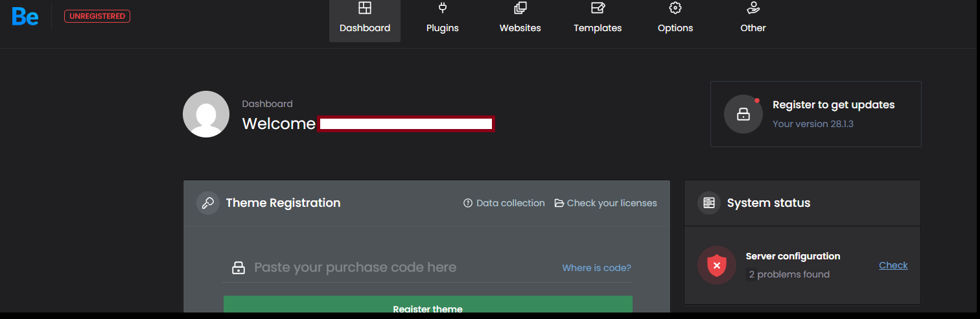Open the Plugins menu
Image resolution: width=980 pixels, height=319 pixels.
pos(443,19)
